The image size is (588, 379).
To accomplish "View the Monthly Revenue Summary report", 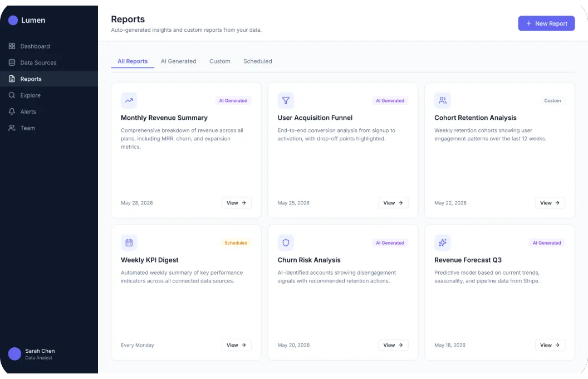I will click(236, 203).
